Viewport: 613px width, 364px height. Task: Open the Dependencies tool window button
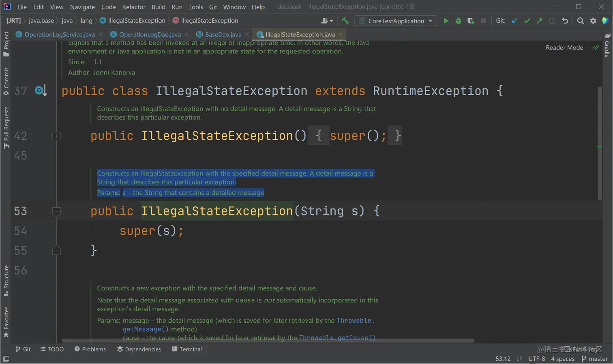click(139, 349)
